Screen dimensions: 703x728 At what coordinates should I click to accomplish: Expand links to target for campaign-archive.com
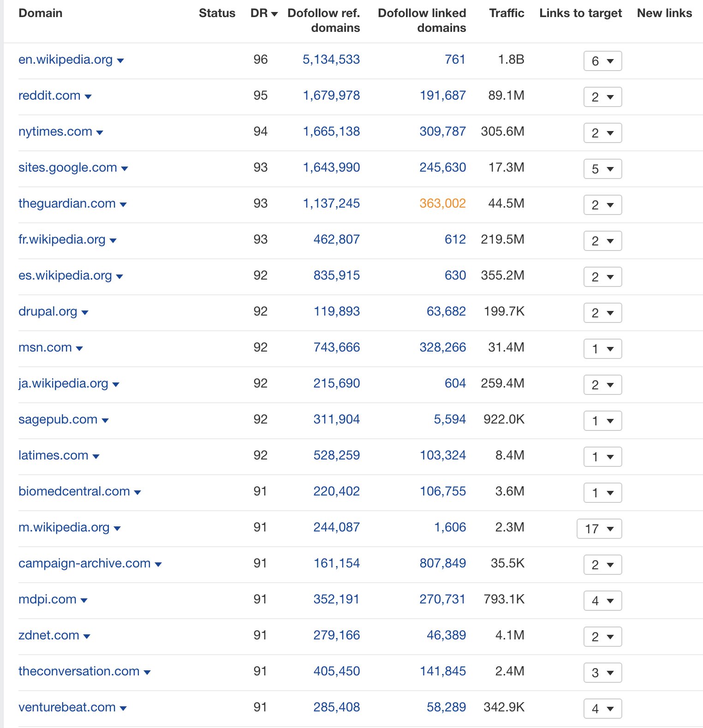[x=602, y=565]
